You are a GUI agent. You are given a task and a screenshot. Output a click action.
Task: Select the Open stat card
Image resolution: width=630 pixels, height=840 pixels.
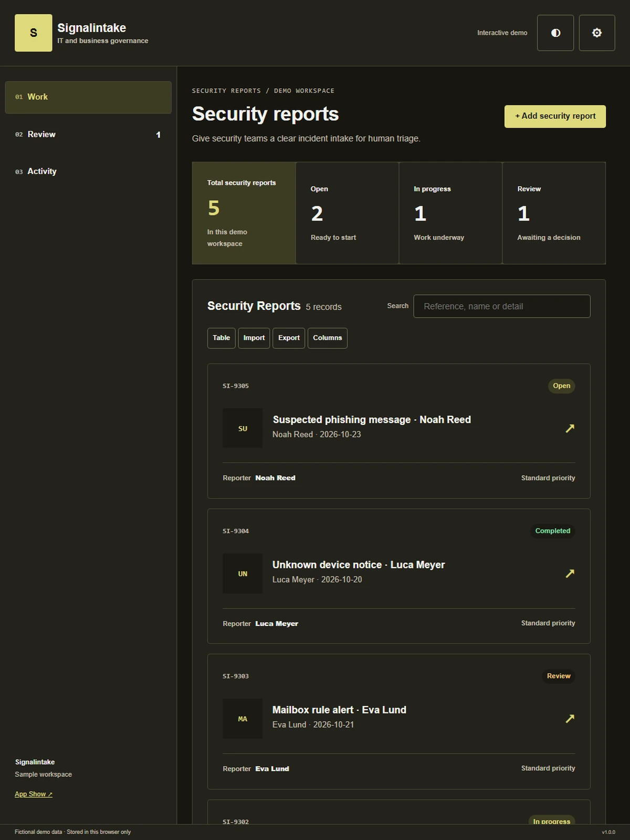347,213
